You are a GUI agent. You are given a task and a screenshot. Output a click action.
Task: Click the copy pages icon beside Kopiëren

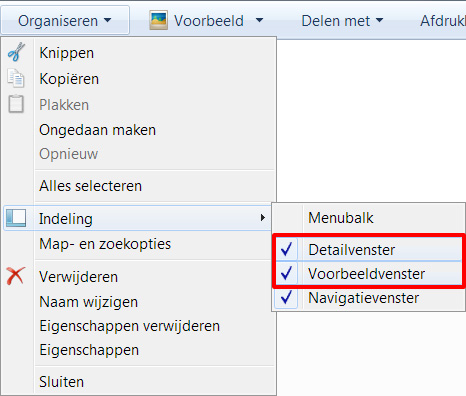(16, 78)
